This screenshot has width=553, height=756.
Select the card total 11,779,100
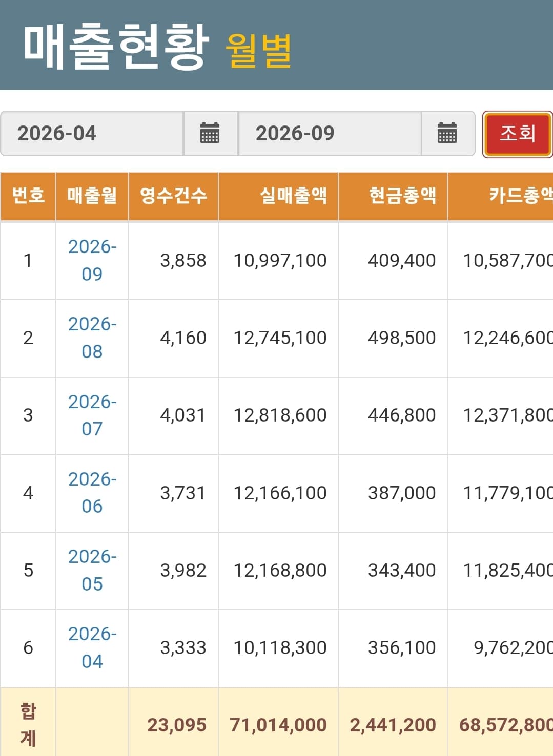508,493
